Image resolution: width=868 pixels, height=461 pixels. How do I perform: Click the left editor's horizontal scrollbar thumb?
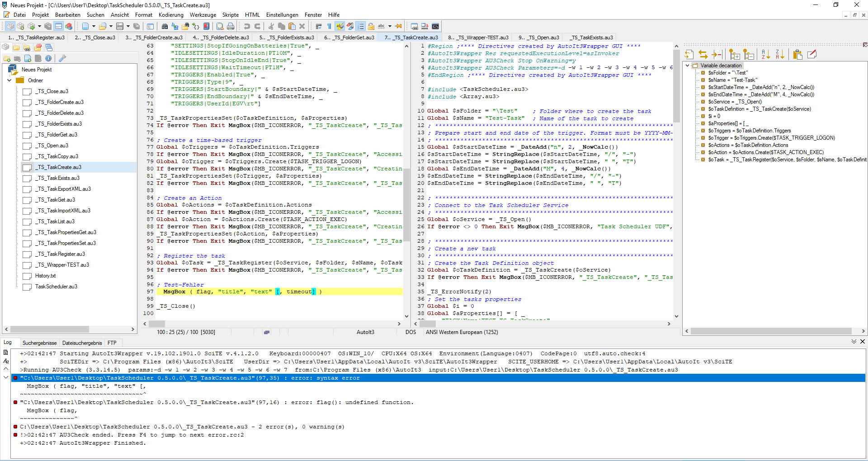point(157,324)
